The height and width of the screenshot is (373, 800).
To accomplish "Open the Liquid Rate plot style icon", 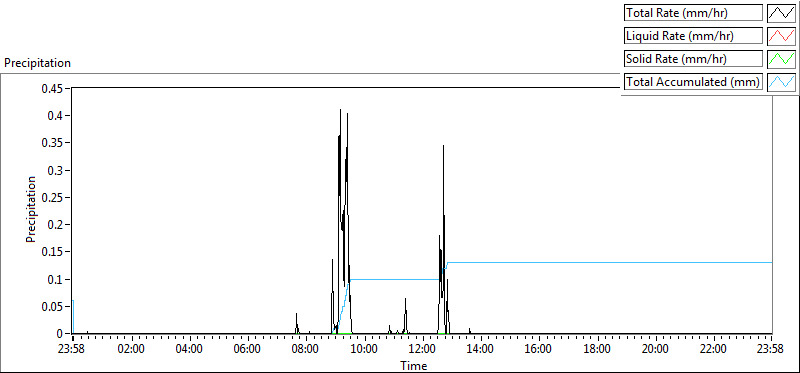I will tap(782, 36).
